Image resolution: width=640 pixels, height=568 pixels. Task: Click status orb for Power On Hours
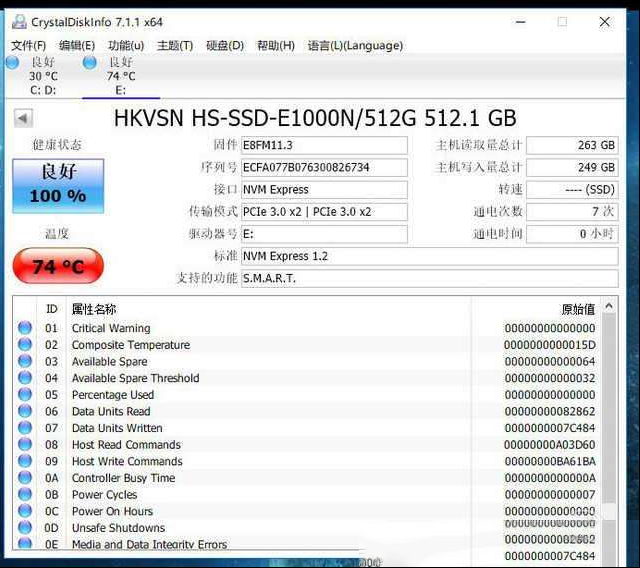pyautogui.click(x=25, y=511)
